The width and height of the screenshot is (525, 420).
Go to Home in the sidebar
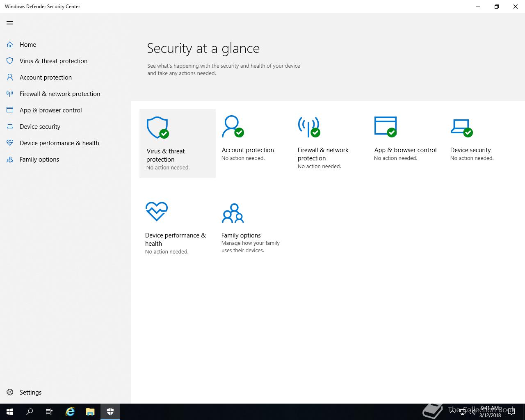(66, 45)
